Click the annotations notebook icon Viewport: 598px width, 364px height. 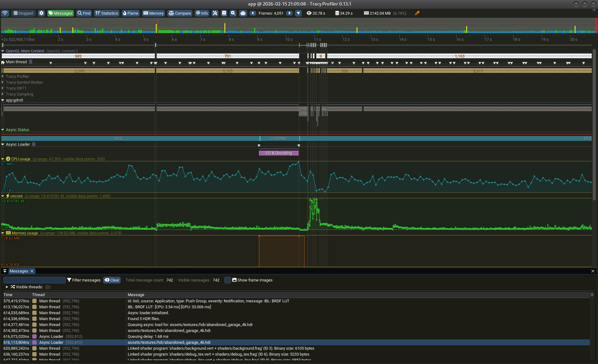(x=224, y=13)
